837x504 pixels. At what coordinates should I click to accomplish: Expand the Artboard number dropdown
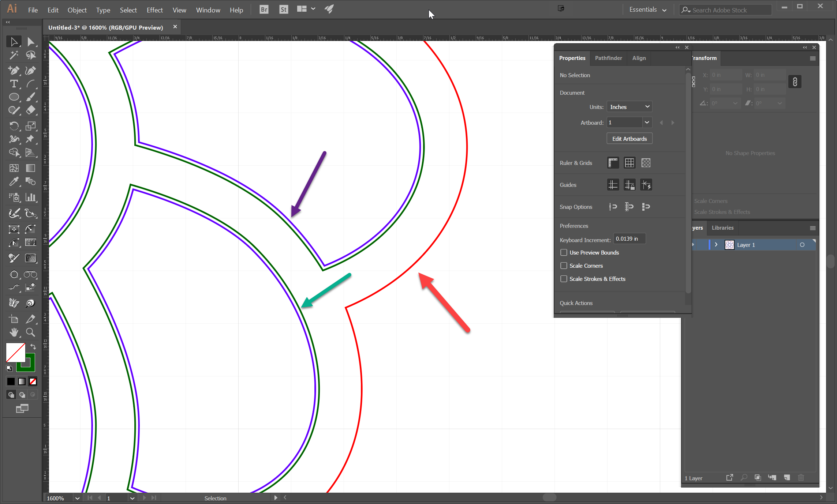pos(647,123)
